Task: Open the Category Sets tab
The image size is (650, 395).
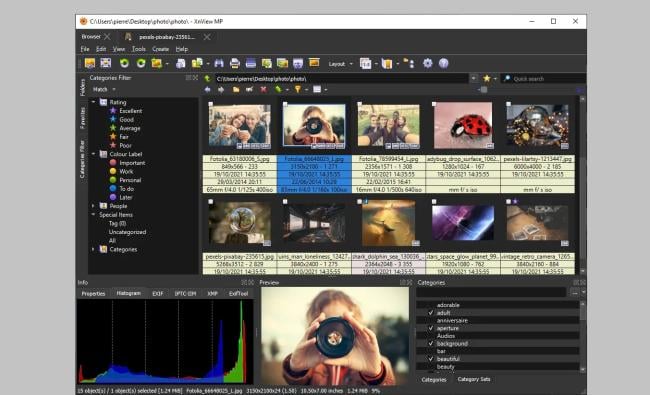Action: point(473,379)
